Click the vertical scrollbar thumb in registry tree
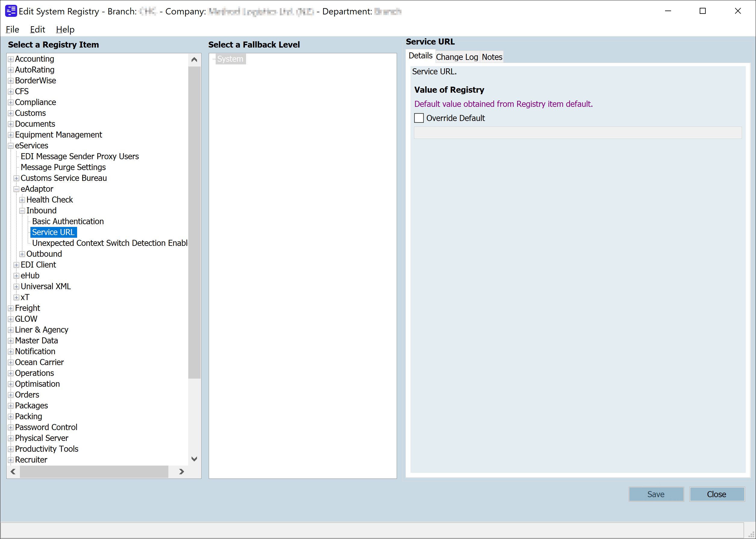Viewport: 756px width, 539px height. 194,222
